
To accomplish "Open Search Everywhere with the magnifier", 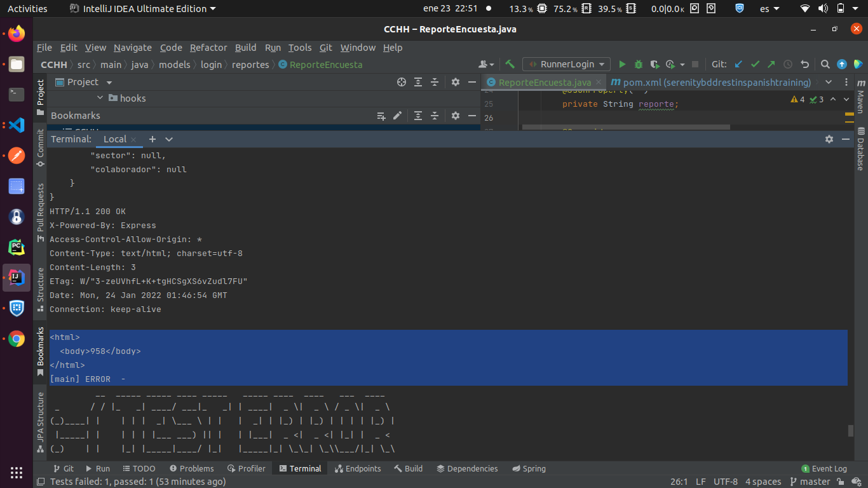I will pyautogui.click(x=825, y=64).
